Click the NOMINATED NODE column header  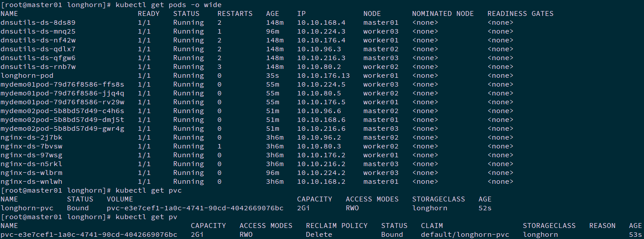tap(443, 14)
